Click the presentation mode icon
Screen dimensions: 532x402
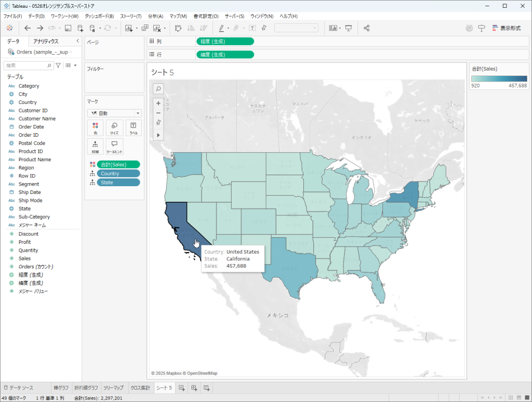point(349,28)
